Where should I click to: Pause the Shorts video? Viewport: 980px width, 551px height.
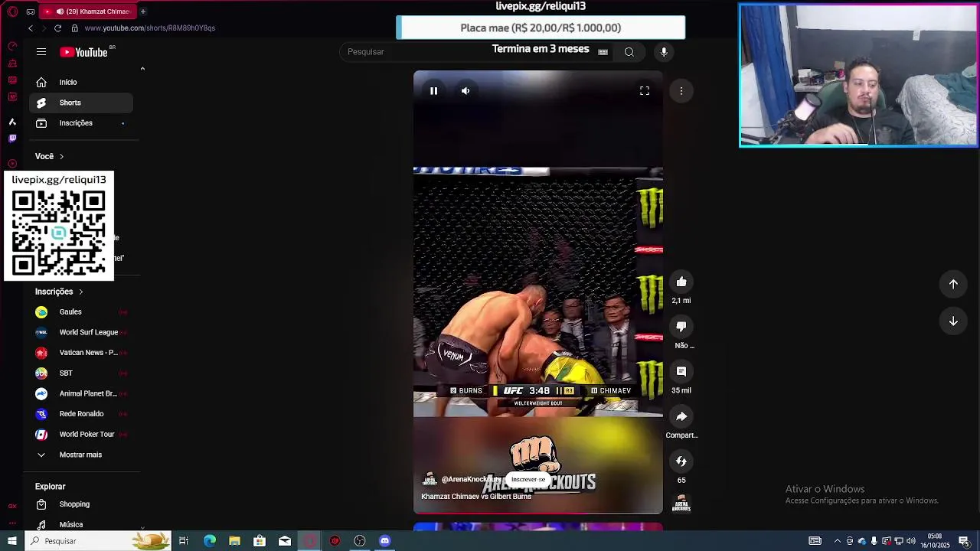pyautogui.click(x=433, y=91)
